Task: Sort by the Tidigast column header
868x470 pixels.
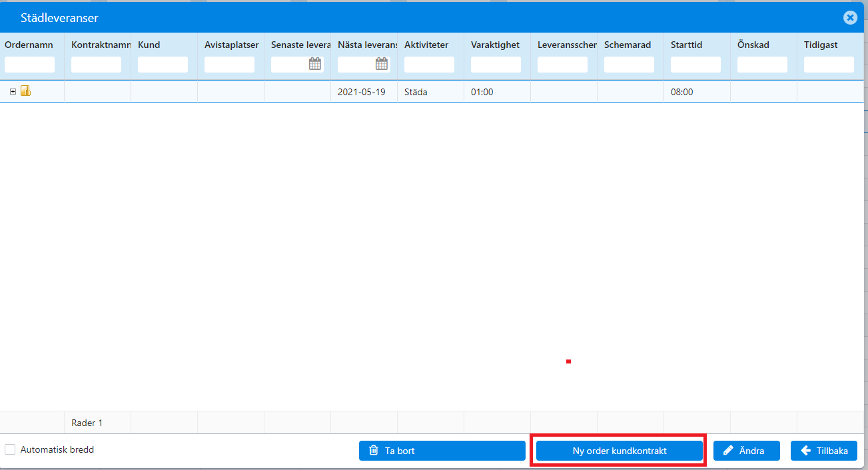Action: click(x=821, y=45)
